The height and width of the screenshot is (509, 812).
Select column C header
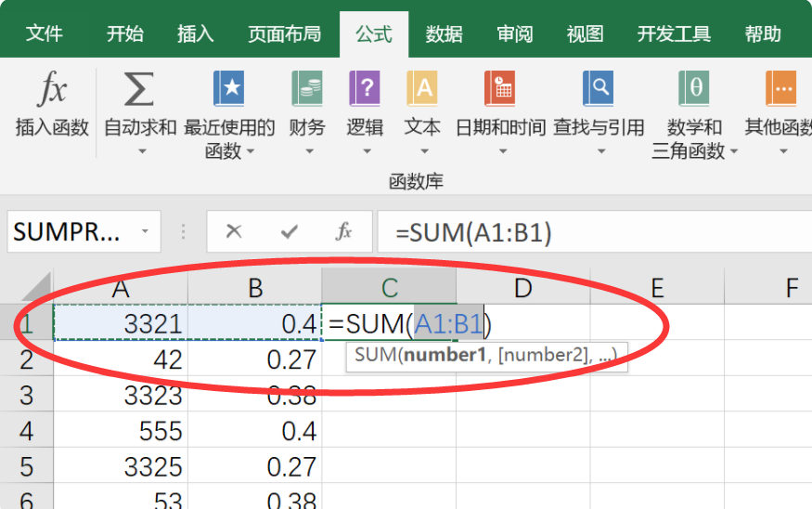389,287
